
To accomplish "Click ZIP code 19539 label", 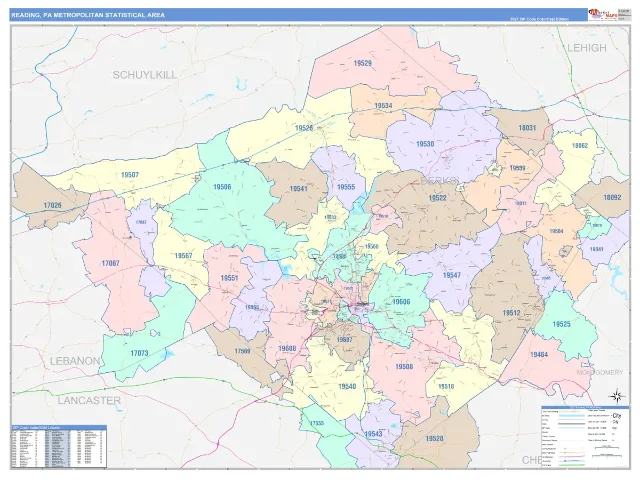I will [x=517, y=168].
